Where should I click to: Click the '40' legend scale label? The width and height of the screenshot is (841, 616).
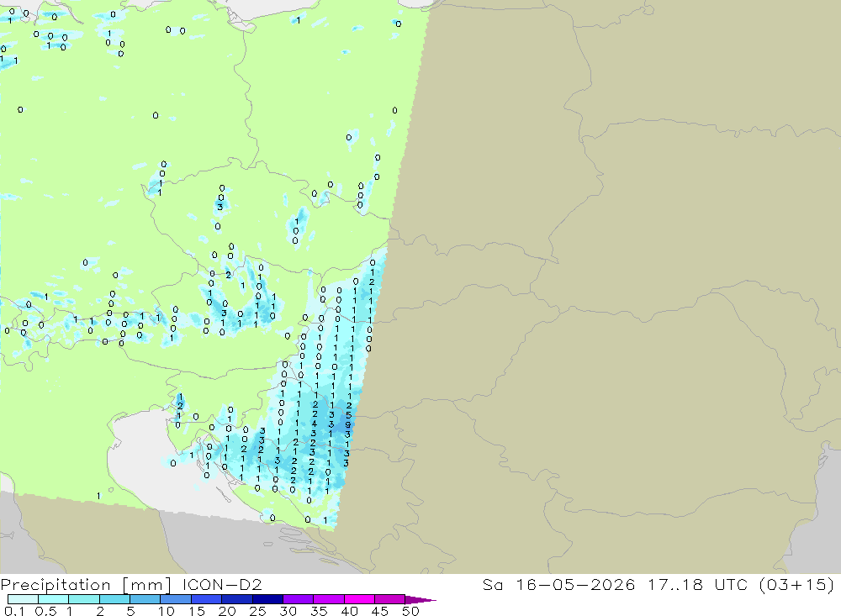[349, 611]
